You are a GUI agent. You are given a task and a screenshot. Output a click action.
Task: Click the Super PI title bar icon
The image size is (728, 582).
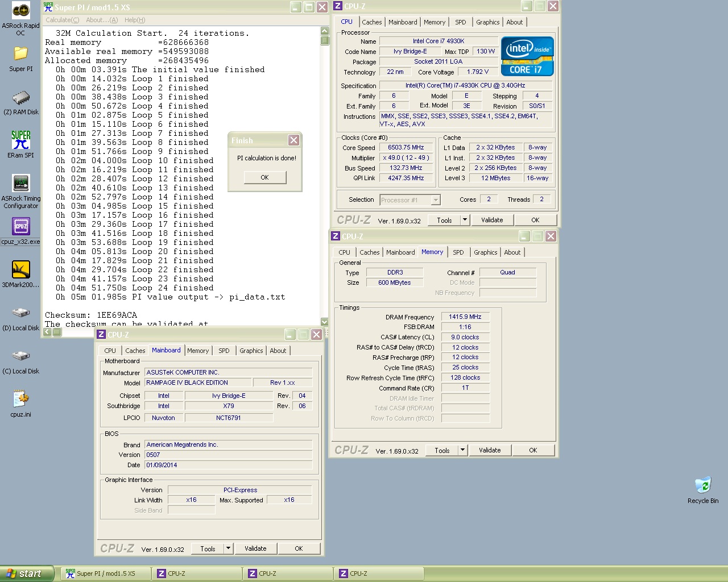[x=48, y=7]
